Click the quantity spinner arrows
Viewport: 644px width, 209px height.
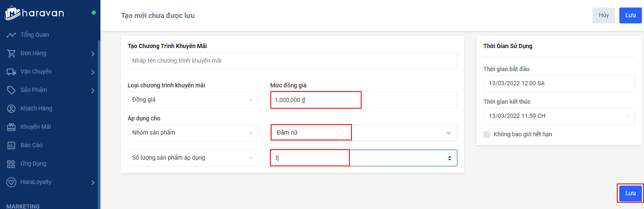tap(449, 158)
